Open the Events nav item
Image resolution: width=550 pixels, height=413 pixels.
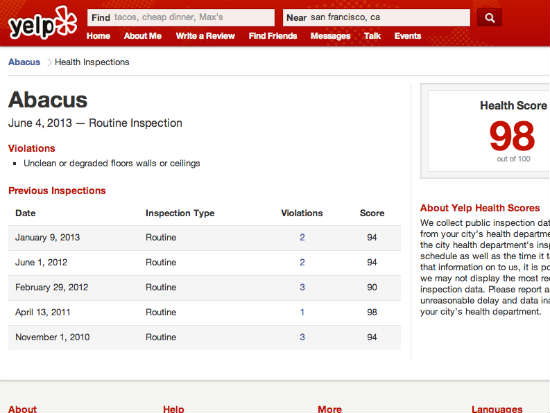pyautogui.click(x=408, y=36)
